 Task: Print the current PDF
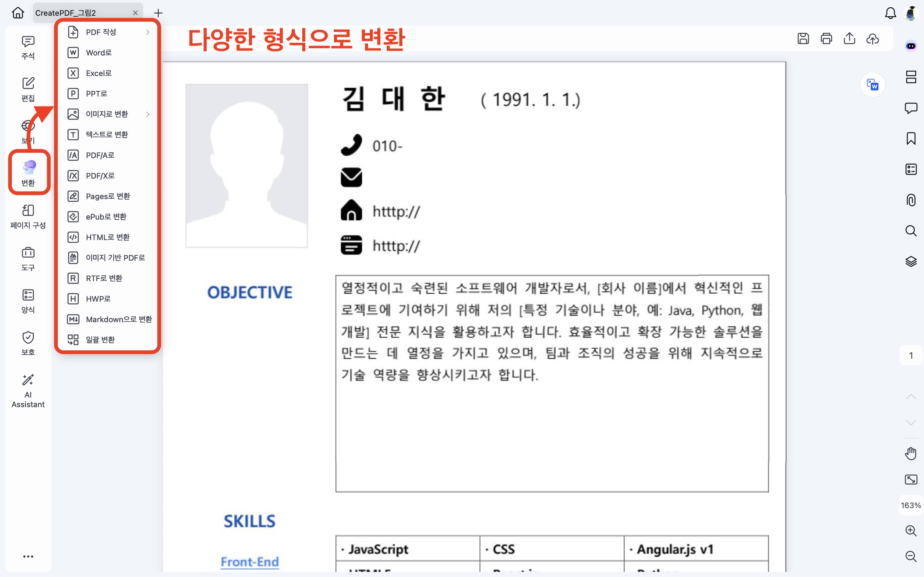(x=826, y=38)
